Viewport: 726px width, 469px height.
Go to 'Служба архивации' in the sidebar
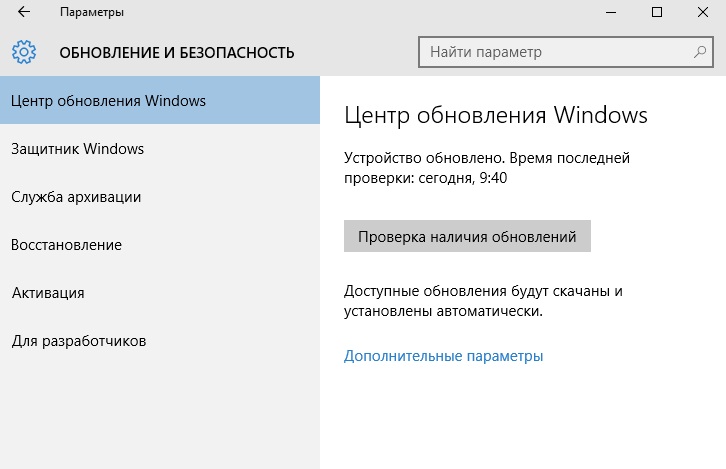point(76,197)
